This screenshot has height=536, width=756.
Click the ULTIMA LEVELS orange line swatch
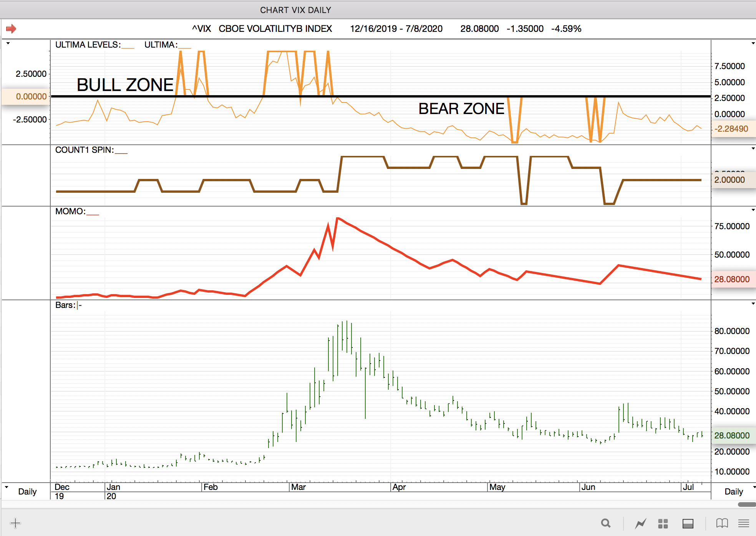tap(128, 47)
